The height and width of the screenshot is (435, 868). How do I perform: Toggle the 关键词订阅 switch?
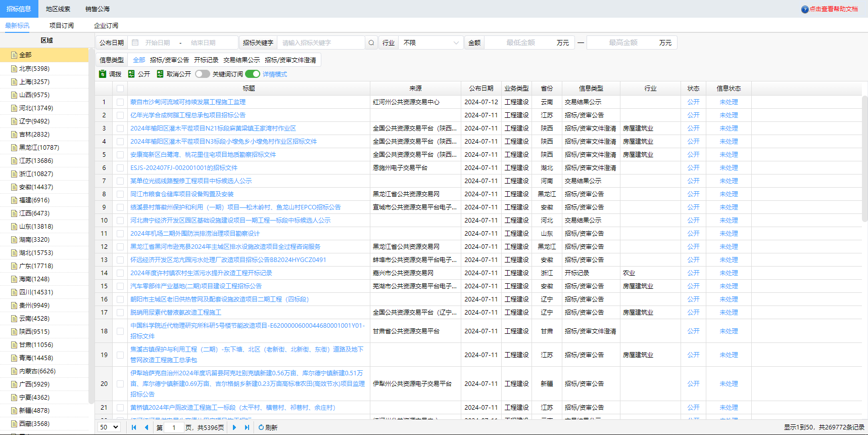pos(203,74)
